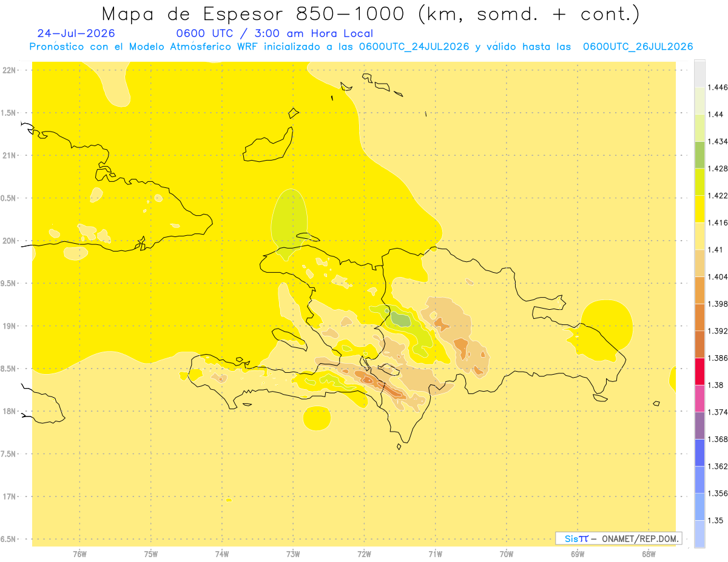Click the '22N' latitude axis label
Image resolution: width=728 pixels, height=562 pixels.
click(10, 70)
